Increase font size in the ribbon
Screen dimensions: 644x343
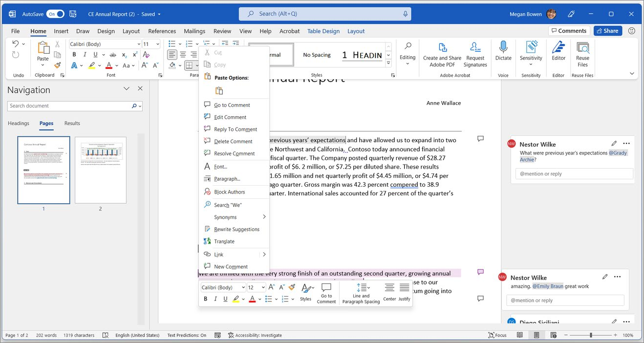point(145,65)
